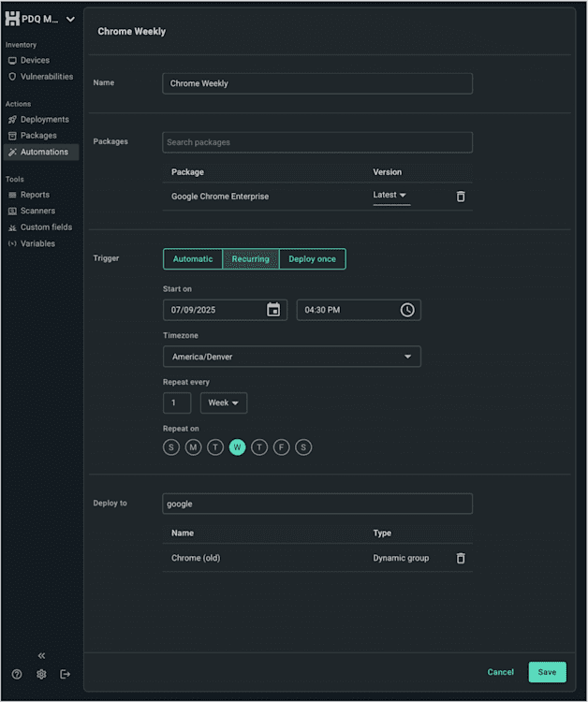Click the Dynamic group type cell
The width and height of the screenshot is (588, 702).
click(x=401, y=558)
